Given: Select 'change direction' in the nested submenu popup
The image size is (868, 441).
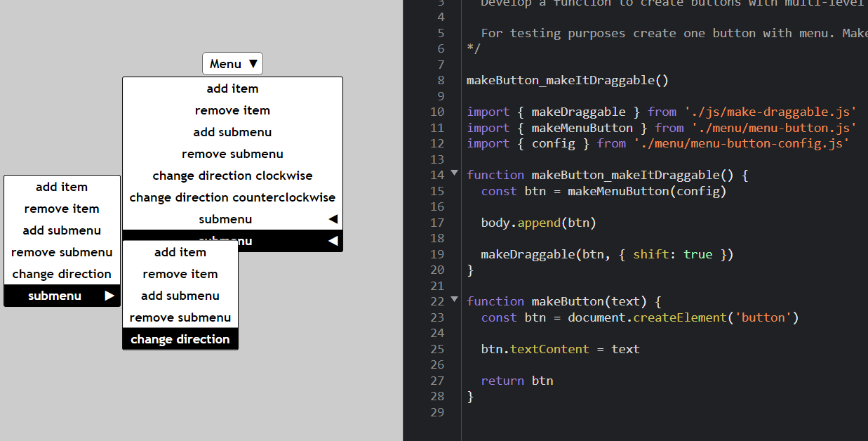Looking at the screenshot, I should click(180, 339).
